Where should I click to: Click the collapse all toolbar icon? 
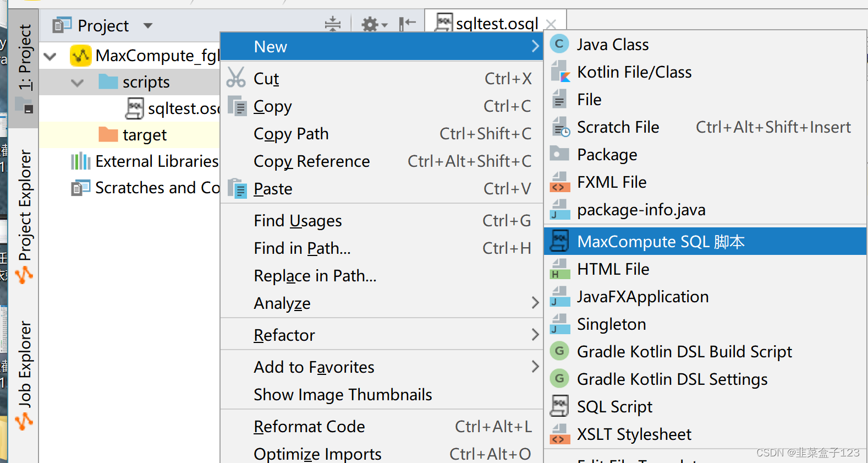pos(333,24)
